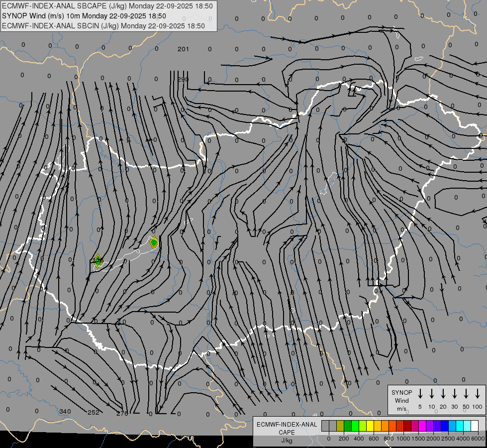The width and height of the screenshot is (487, 448).
Task: Select the pure yellow CAPE swatch
Action: click(x=370, y=426)
